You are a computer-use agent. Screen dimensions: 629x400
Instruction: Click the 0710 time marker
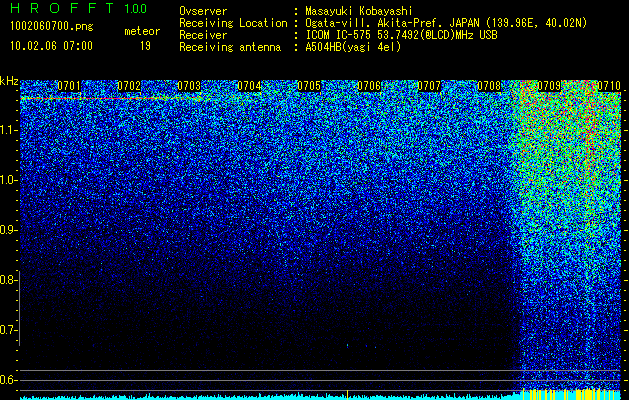[609, 86]
